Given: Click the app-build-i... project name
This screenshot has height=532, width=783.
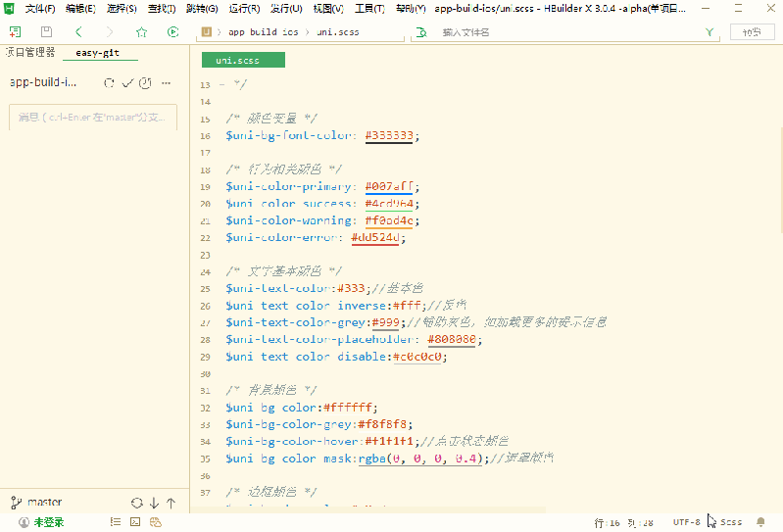Looking at the screenshot, I should coord(43,82).
